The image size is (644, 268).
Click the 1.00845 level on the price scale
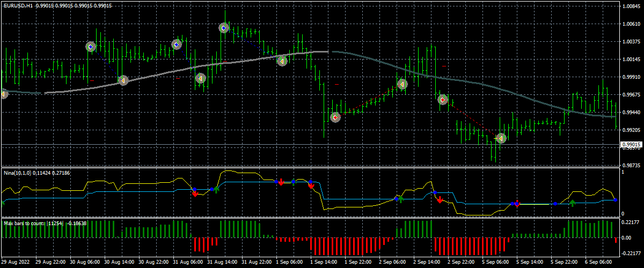click(x=631, y=6)
